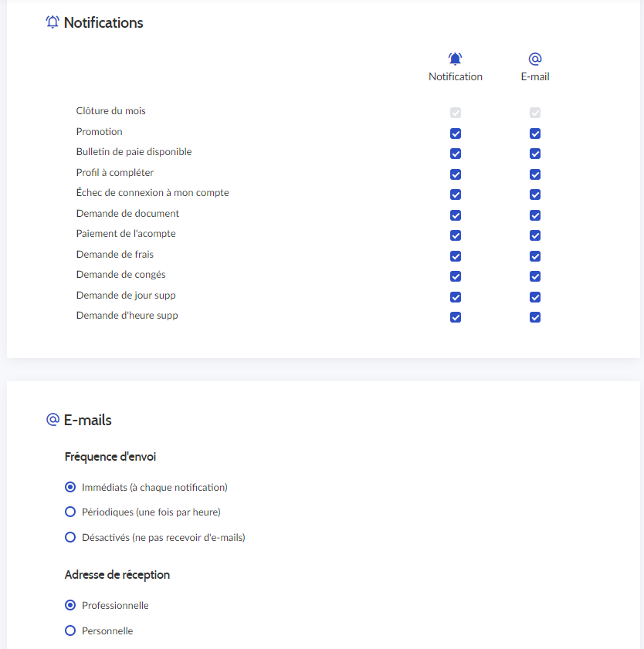Disable Demande de document e-mail alert
Image resolution: width=644 pixels, height=649 pixels.
click(534, 215)
